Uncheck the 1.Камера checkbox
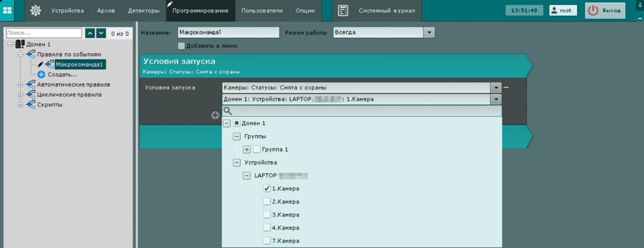This screenshot has width=644, height=248. [x=267, y=188]
